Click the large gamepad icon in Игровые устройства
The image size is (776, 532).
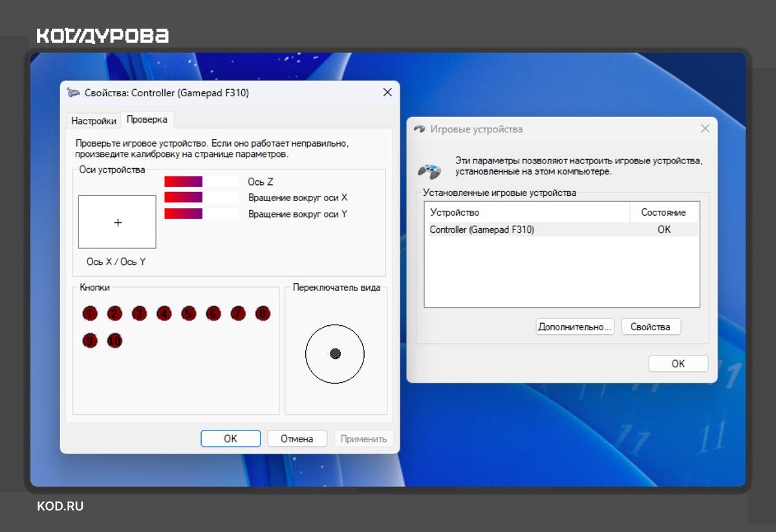coord(429,171)
